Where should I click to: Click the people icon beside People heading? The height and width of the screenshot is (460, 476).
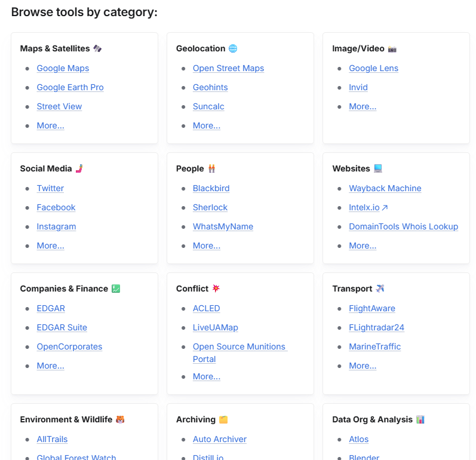click(x=211, y=168)
